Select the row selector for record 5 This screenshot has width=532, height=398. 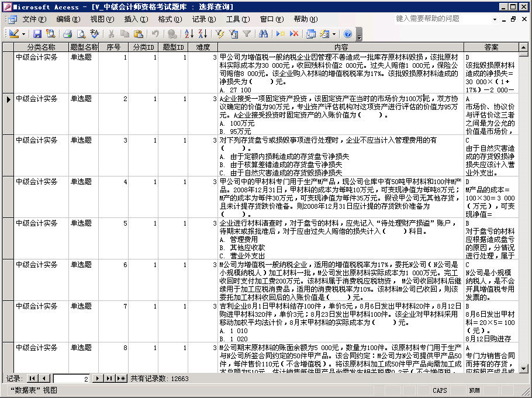pyautogui.click(x=8, y=238)
